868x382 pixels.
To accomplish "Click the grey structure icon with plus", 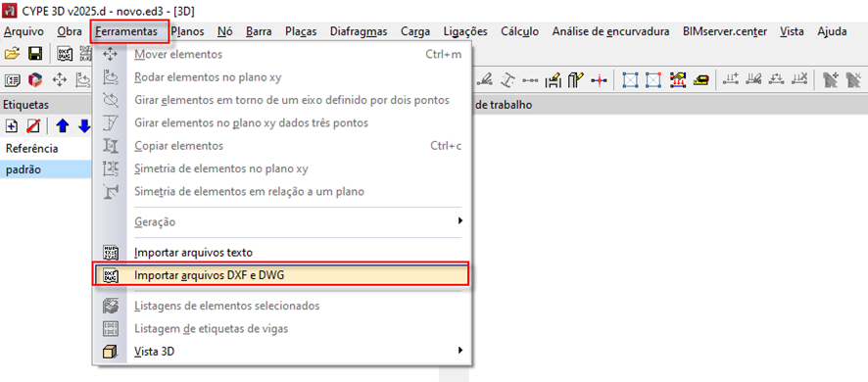I will coord(830,80).
